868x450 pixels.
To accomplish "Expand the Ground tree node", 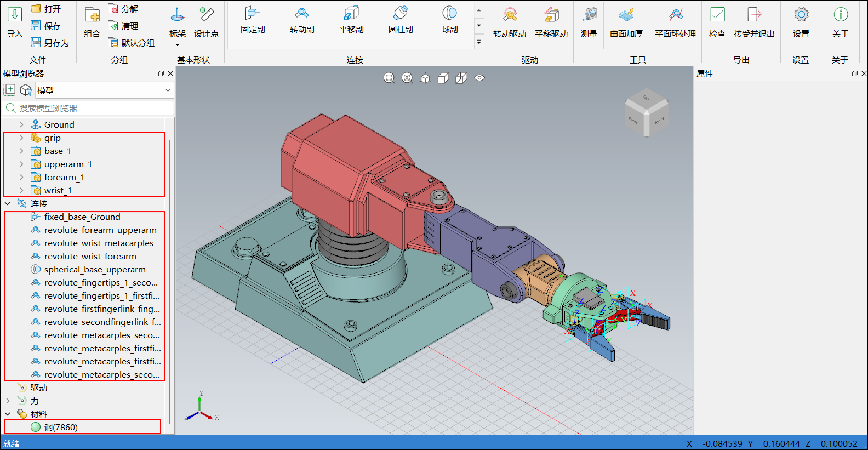I will point(21,125).
